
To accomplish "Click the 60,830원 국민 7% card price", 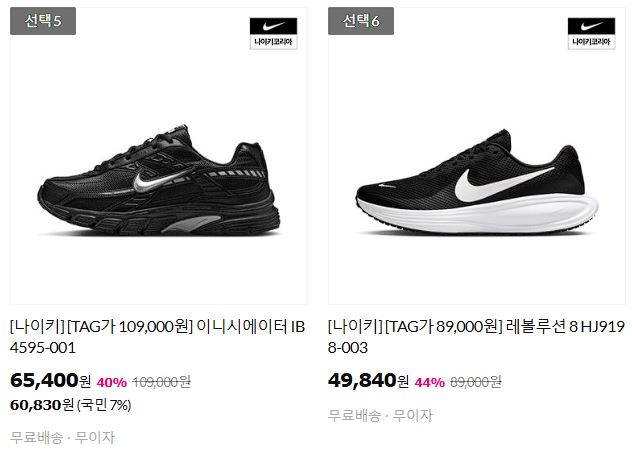I will pos(71,405).
